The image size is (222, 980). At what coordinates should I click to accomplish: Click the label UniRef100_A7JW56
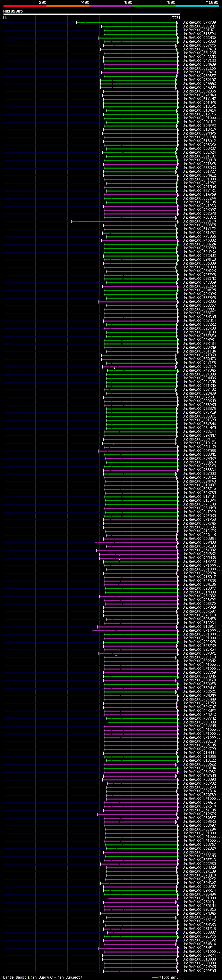click(x=199, y=237)
